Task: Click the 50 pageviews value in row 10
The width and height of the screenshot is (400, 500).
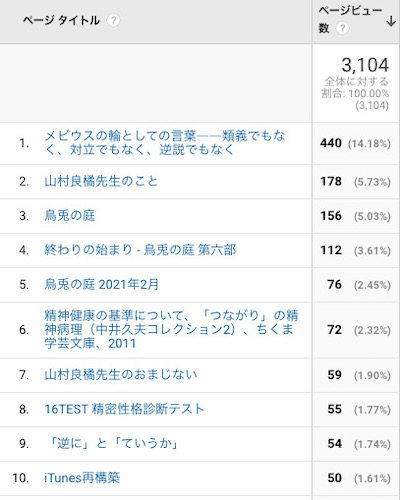Action: pos(334,478)
